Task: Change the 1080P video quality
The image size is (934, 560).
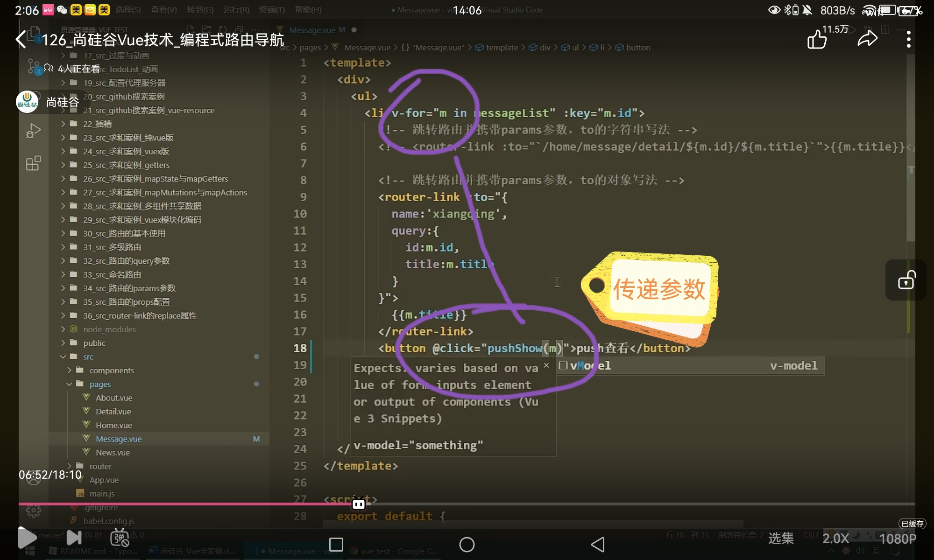Action: (898, 539)
